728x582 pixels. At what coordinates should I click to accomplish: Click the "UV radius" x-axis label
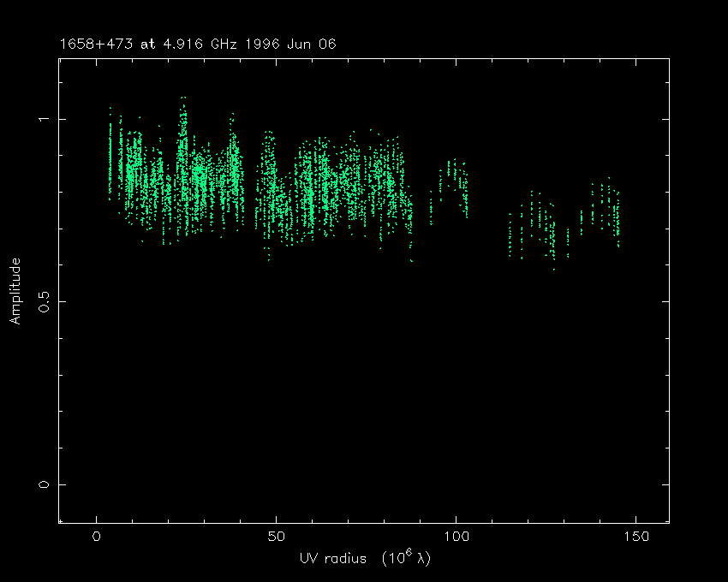pos(331,558)
